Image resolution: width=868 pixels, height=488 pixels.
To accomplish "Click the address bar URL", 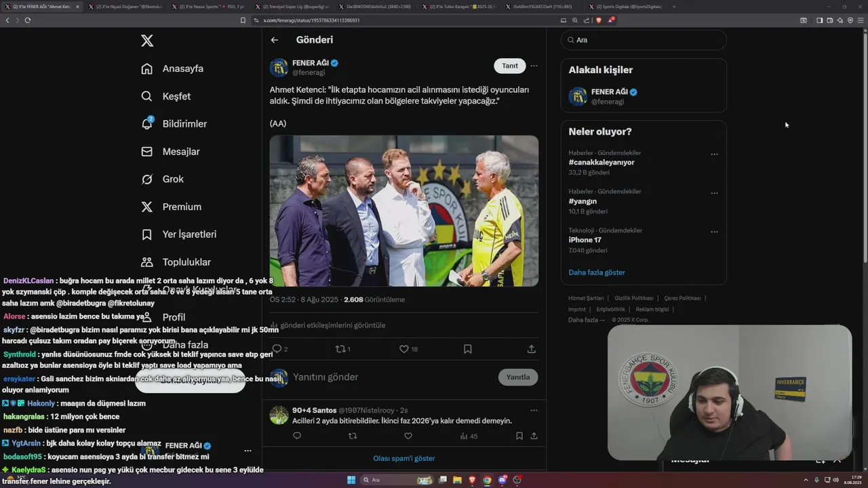I will point(311,20).
